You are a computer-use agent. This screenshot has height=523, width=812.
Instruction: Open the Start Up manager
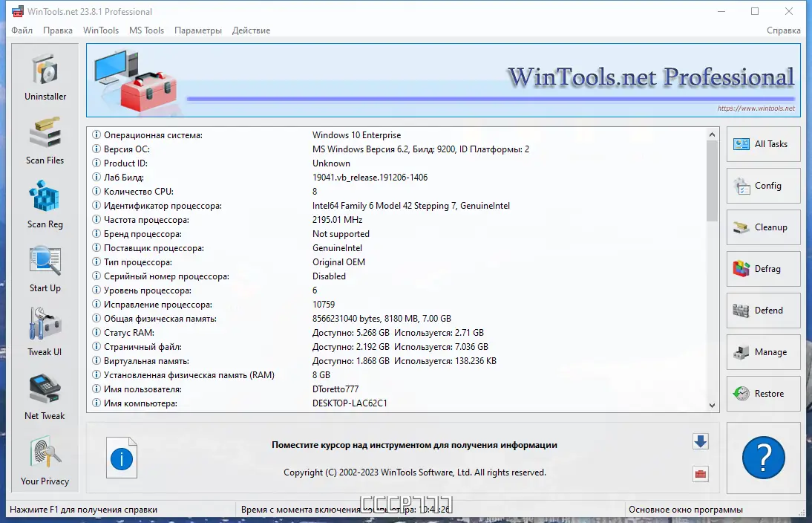coord(45,268)
